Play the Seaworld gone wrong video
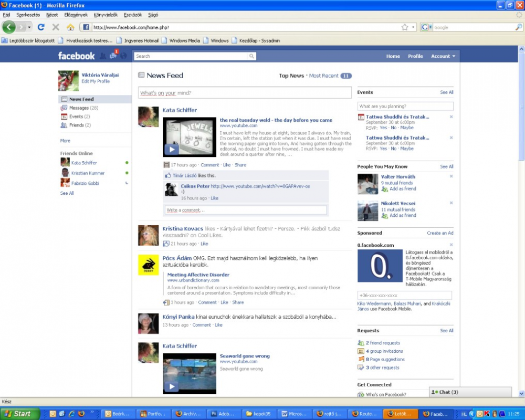The width and height of the screenshot is (525, 420). click(172, 386)
